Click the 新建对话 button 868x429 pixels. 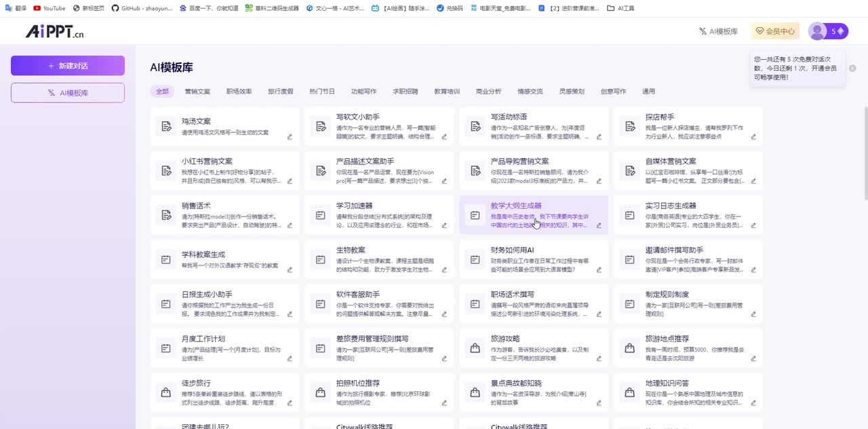[68, 66]
